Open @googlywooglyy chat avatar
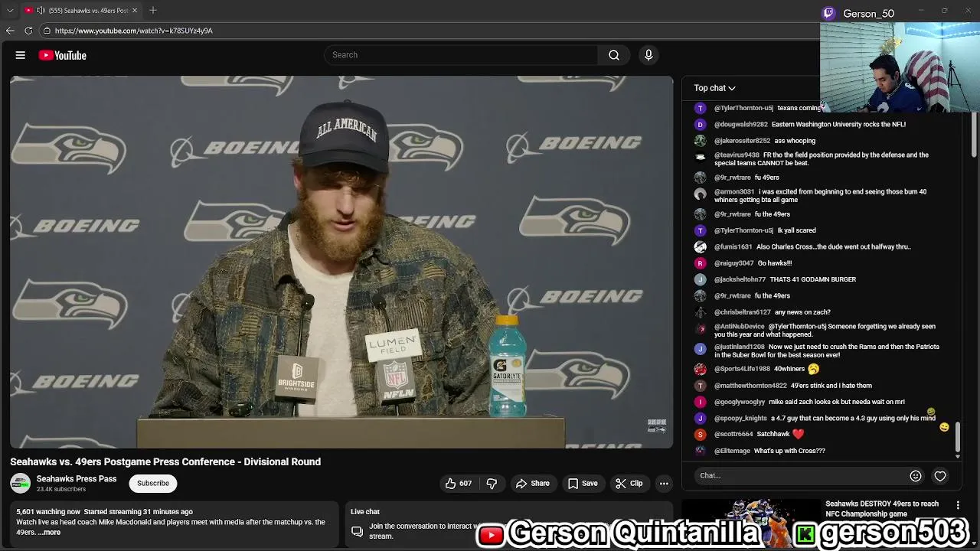The image size is (980, 551). click(700, 402)
